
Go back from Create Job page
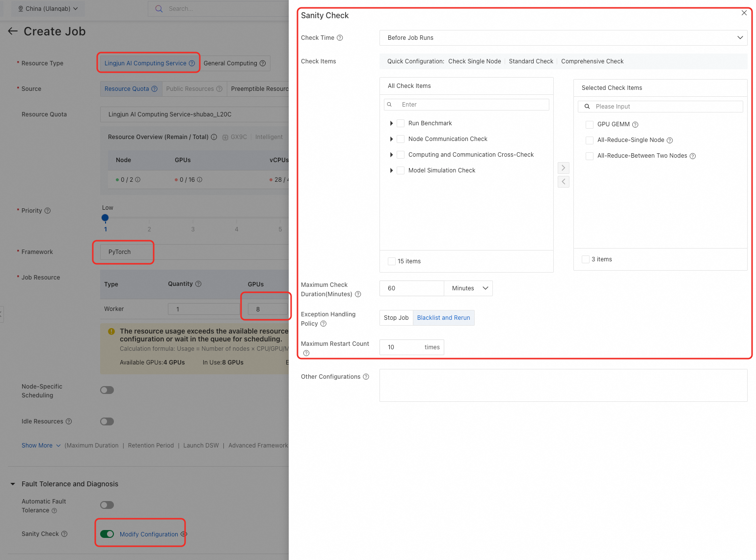[13, 31]
